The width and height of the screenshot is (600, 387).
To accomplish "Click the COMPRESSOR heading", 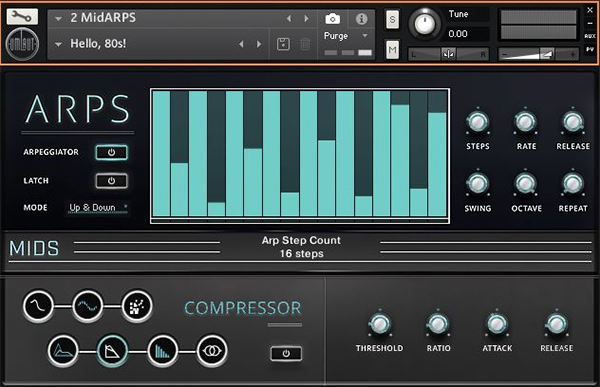I will 243,309.
